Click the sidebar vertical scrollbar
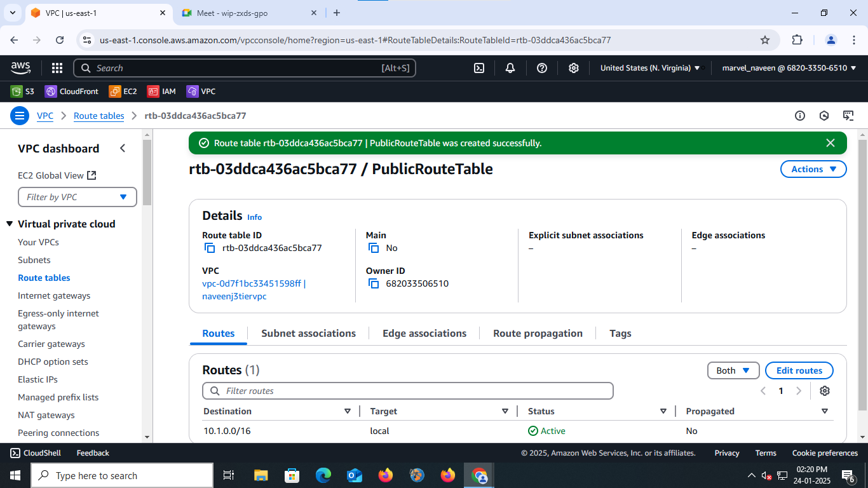 [x=147, y=172]
